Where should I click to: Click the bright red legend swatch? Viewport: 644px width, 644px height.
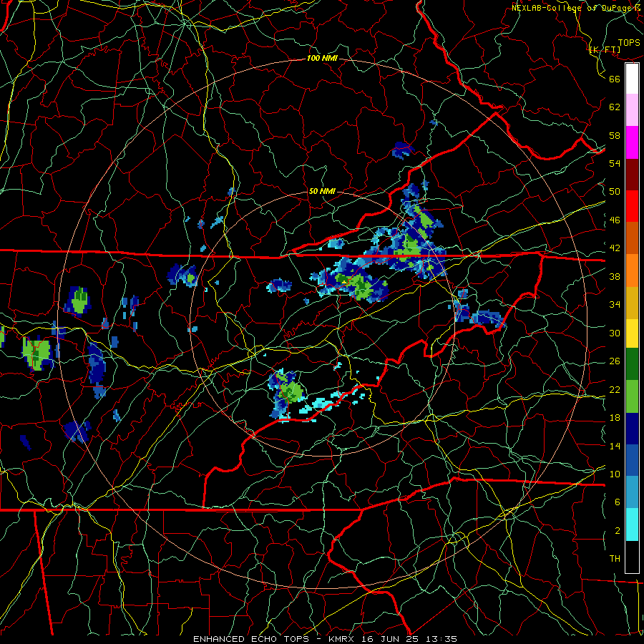[632, 206]
